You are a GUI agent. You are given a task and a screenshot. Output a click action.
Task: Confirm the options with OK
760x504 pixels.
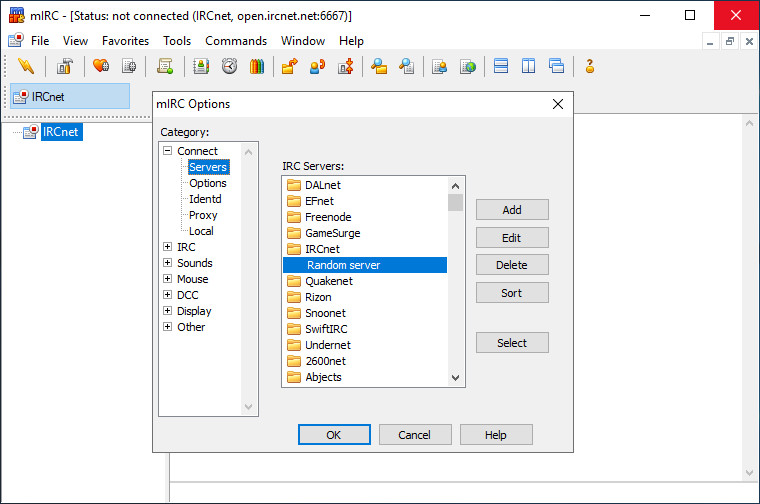point(334,435)
